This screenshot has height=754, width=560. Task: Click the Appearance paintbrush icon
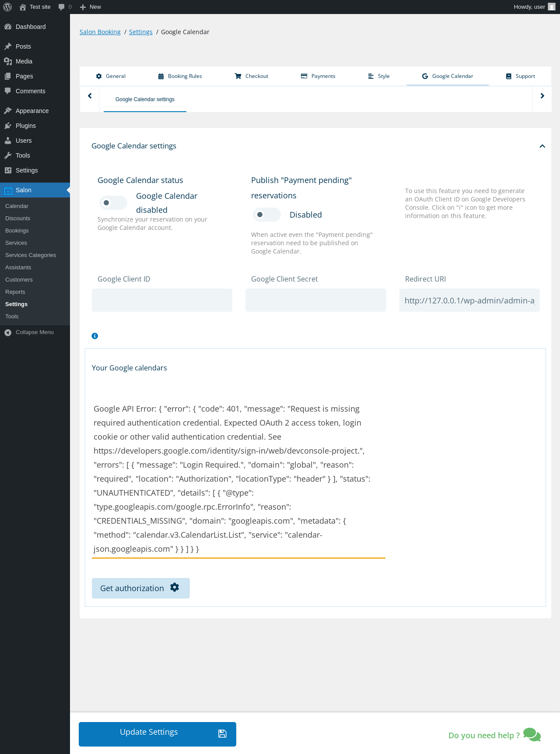(8, 111)
